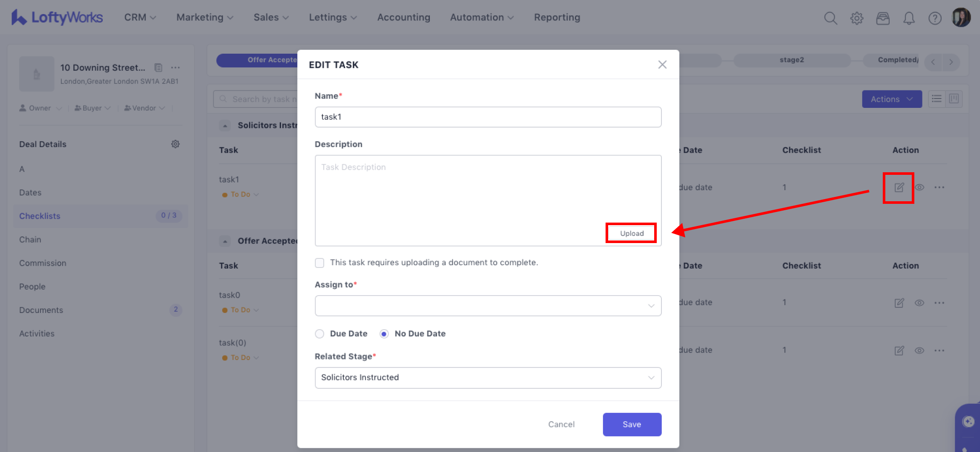Click the search magnifier icon in header
The width and height of the screenshot is (980, 452).
tap(830, 18)
